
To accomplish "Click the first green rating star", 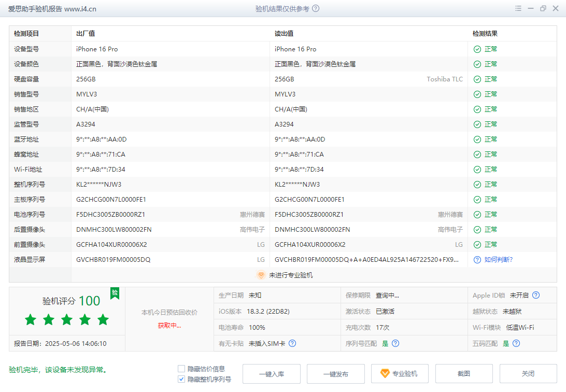I will point(31,319).
